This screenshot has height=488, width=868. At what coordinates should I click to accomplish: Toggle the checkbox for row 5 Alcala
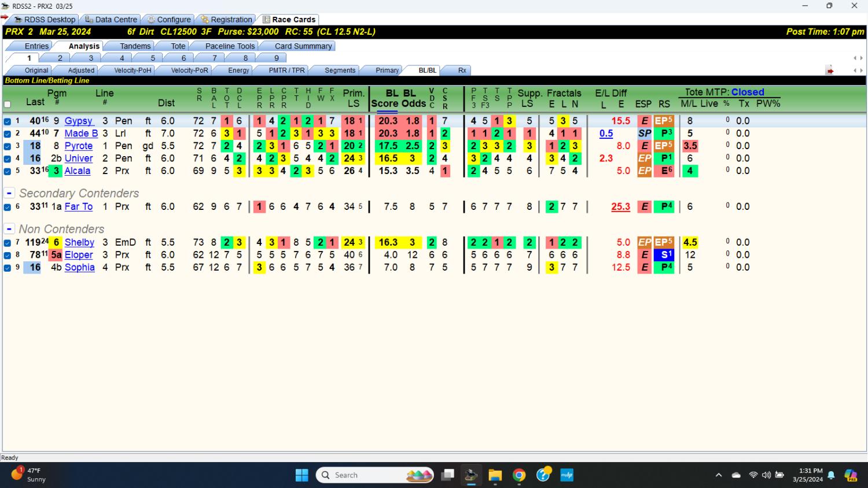8,171
